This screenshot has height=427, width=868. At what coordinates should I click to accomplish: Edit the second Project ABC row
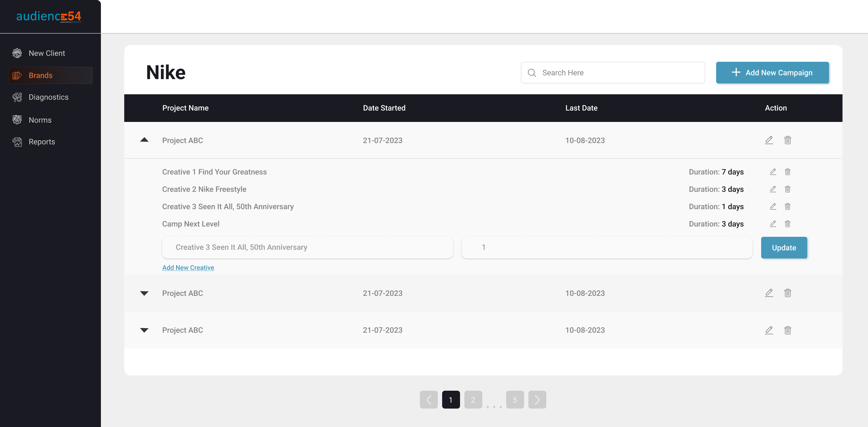pyautogui.click(x=769, y=293)
